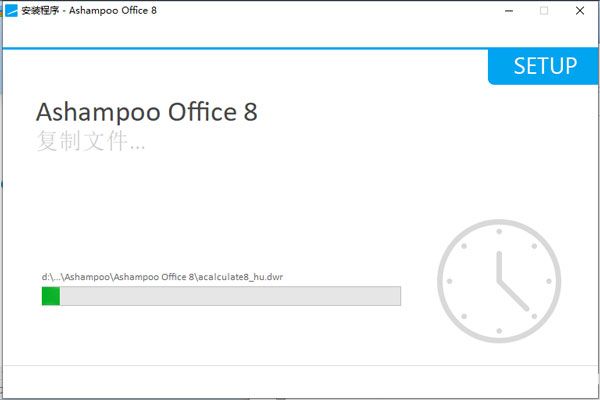The height and width of the screenshot is (400, 600).
Task: Click the footer strip below the separator line
Action: coord(300,383)
